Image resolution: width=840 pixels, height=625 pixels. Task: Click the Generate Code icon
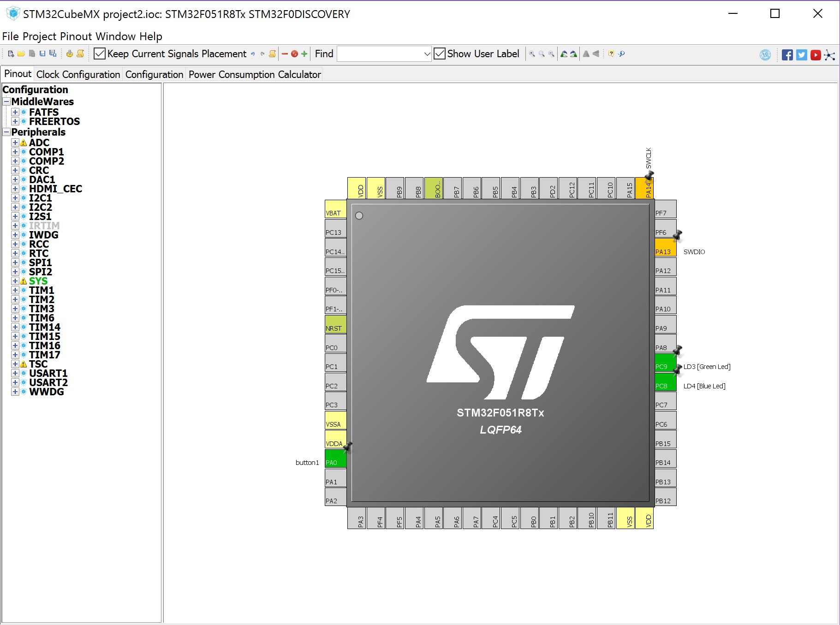click(x=69, y=54)
